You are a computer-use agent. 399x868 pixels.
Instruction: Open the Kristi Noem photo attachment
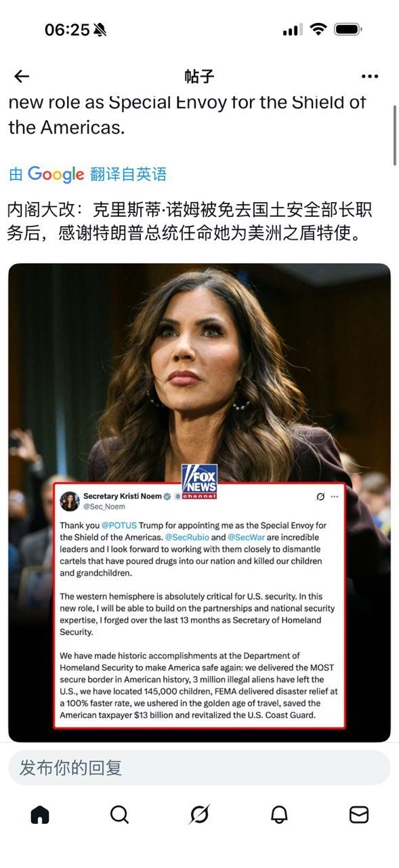pos(199,502)
